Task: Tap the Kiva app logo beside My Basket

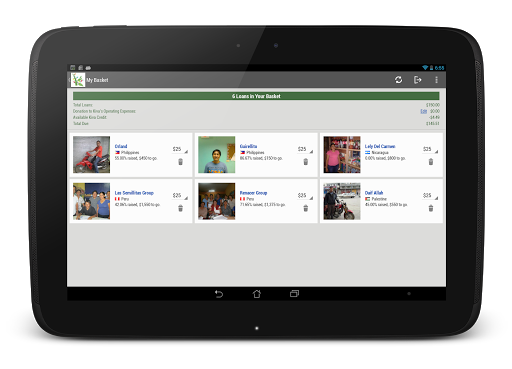Action: (x=78, y=80)
